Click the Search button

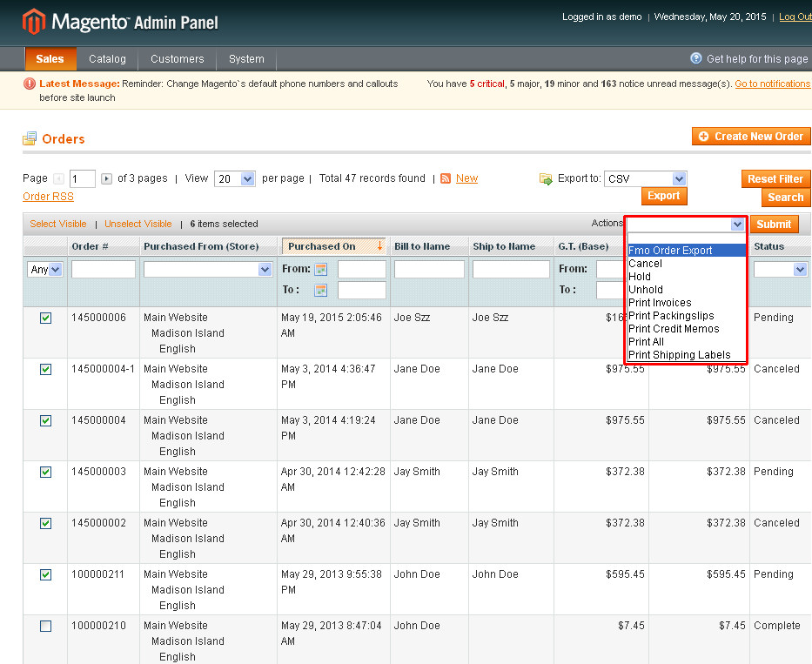click(x=785, y=198)
